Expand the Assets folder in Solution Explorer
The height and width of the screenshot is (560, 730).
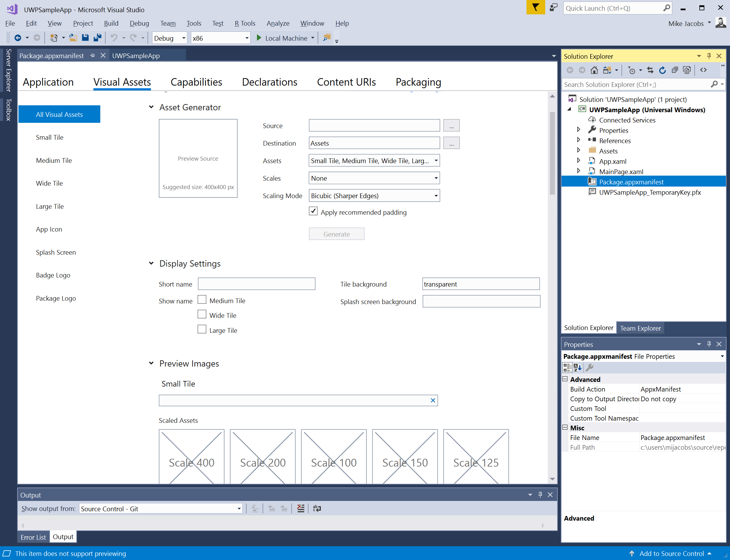click(x=579, y=150)
